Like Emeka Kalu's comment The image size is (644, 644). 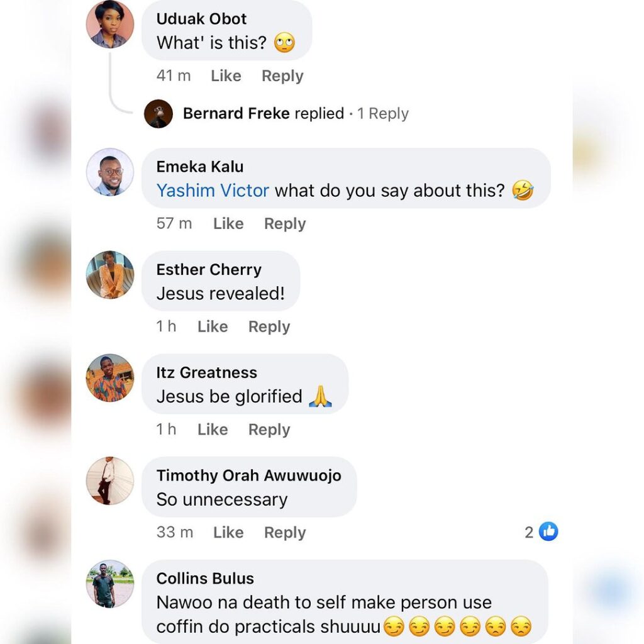pyautogui.click(x=228, y=224)
